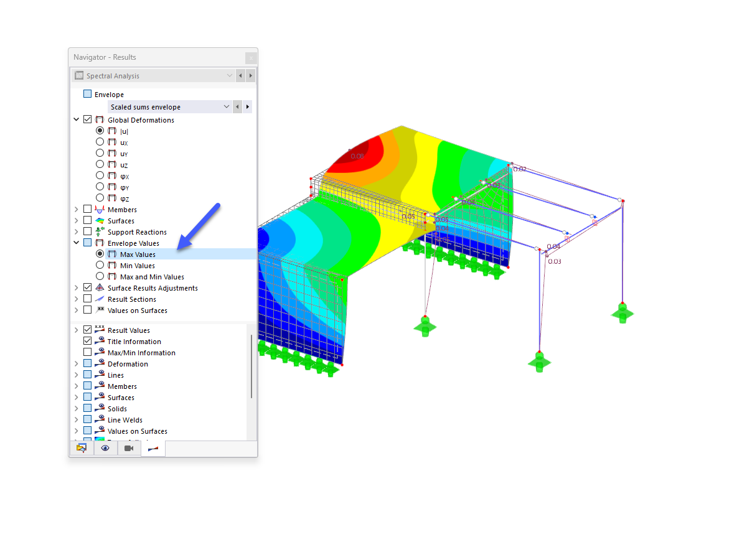
Task: Click the frame icon beside Min Values
Action: click(112, 266)
